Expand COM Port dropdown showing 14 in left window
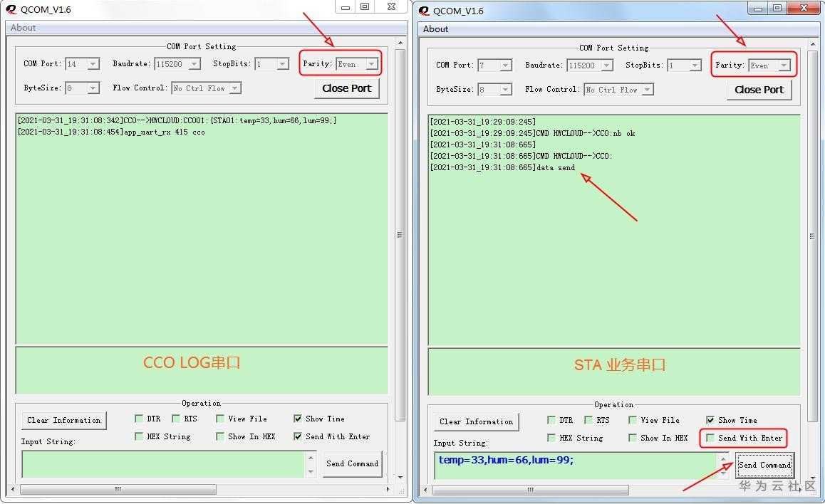The height and width of the screenshot is (504, 825). [93, 64]
